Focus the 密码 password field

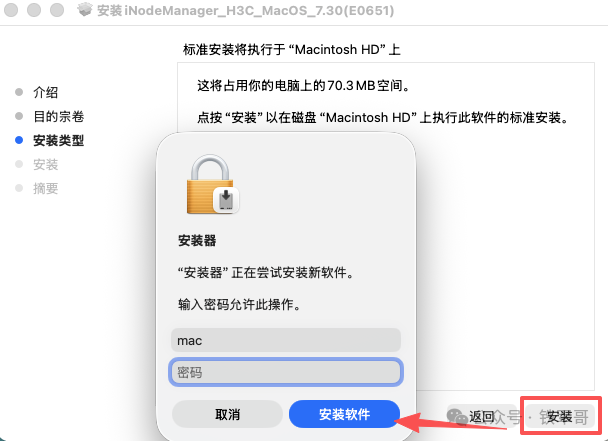(x=286, y=372)
